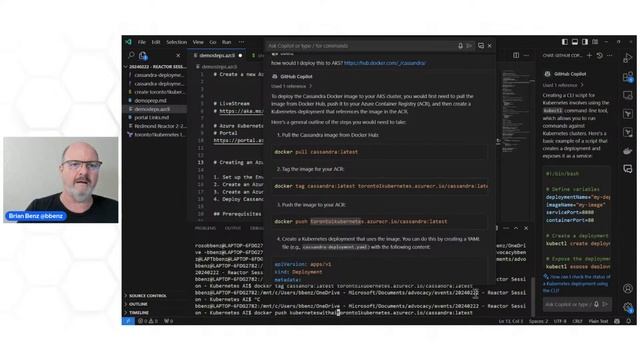Click the microphone icon in Chat panel input
The width and height of the screenshot is (640, 360).
(x=596, y=304)
